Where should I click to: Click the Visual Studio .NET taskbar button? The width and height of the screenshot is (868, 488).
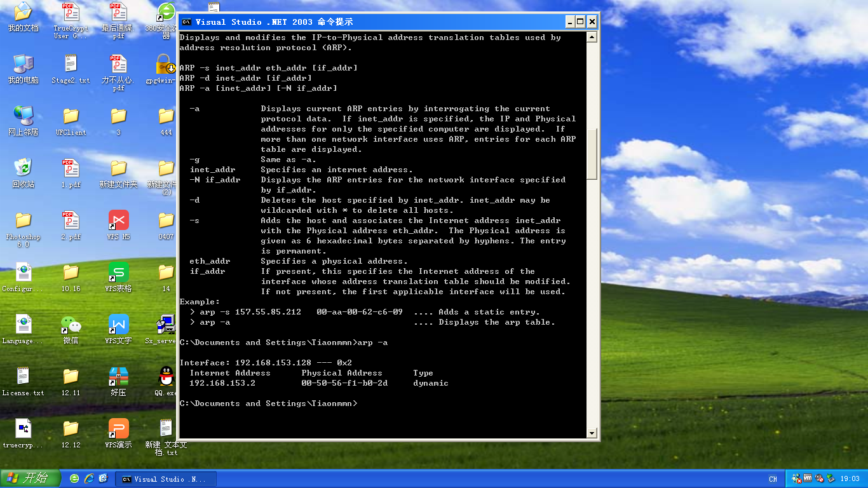[166, 478]
